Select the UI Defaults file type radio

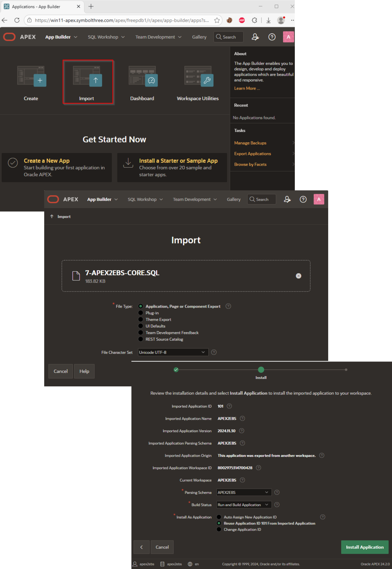tap(141, 326)
